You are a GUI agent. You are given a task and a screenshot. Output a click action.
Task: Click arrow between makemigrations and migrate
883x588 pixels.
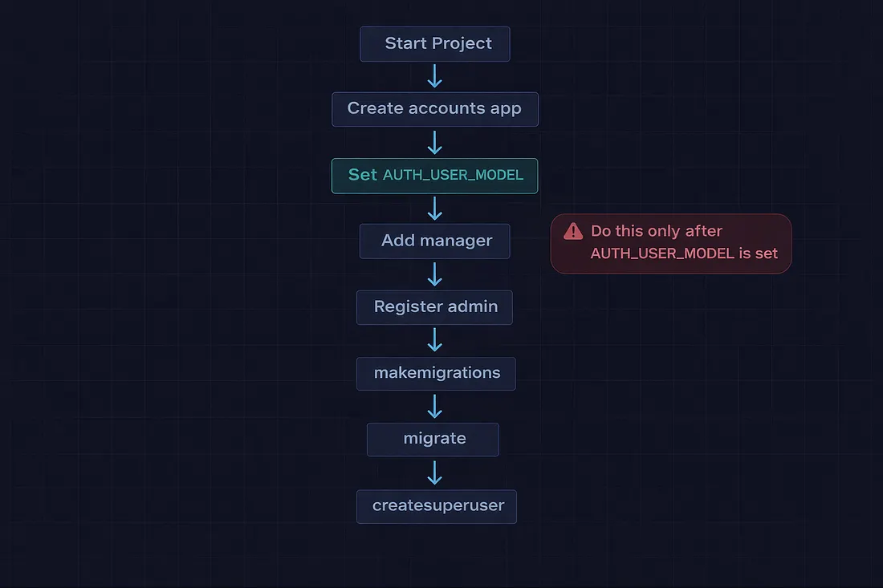pos(434,407)
